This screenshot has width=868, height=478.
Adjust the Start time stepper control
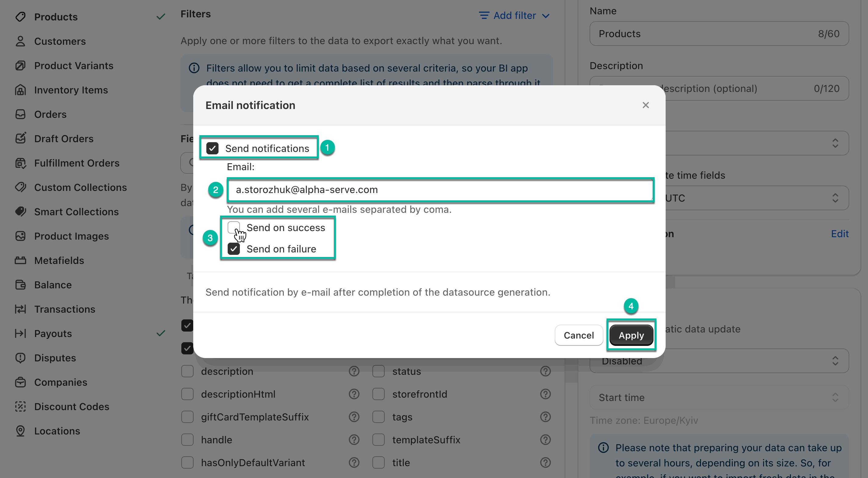[x=835, y=398]
